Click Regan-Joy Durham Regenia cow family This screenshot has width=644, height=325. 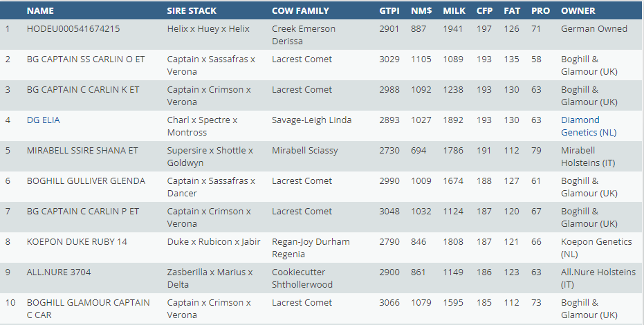coord(311,248)
